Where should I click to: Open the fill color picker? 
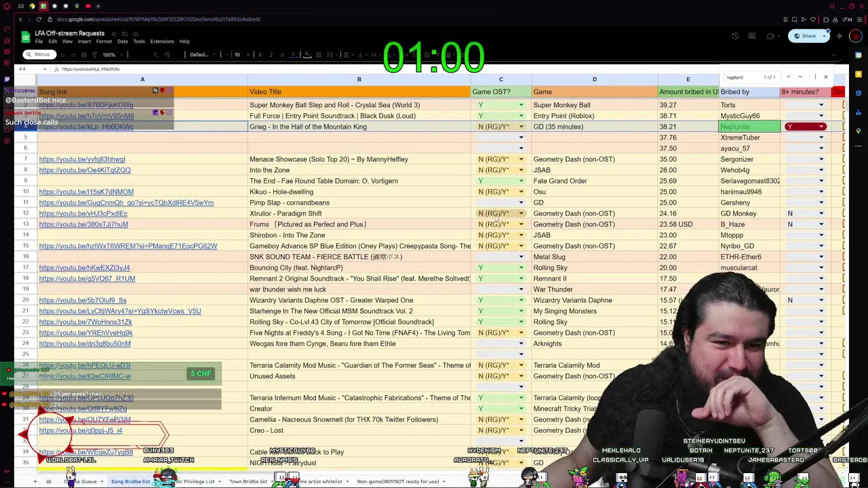pyautogui.click(x=307, y=55)
